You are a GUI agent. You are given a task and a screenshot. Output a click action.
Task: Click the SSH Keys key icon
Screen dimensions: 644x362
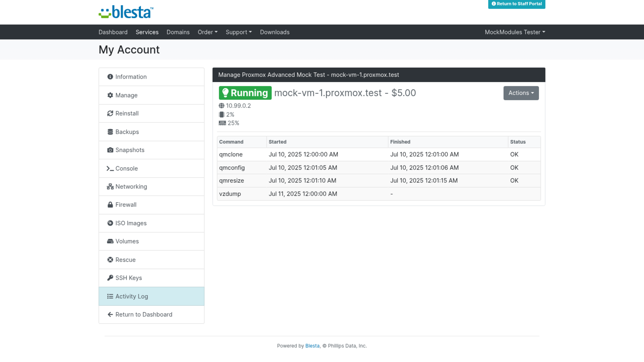(x=110, y=278)
